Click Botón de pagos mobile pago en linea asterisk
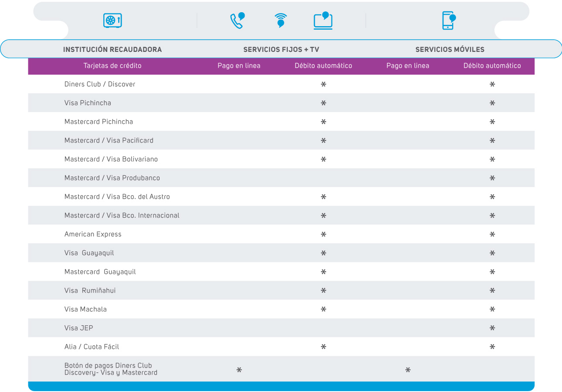Viewport: 562px width, 392px height. coord(408,370)
